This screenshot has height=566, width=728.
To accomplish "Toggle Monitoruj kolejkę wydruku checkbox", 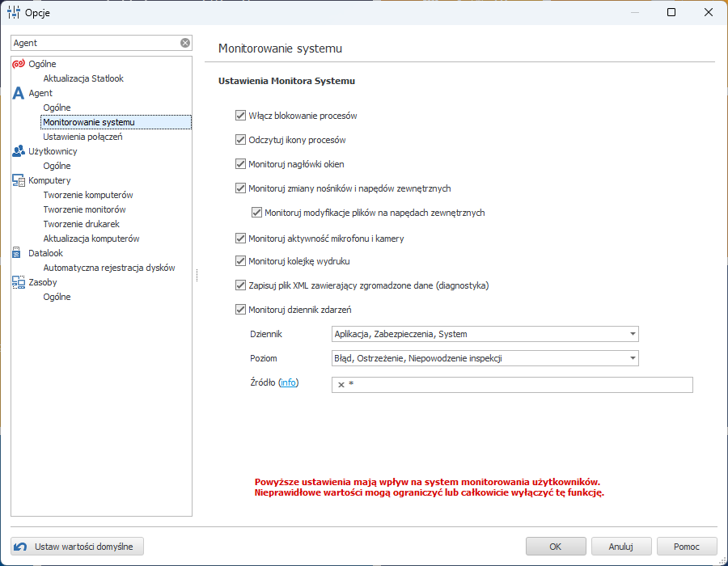I will pos(240,261).
